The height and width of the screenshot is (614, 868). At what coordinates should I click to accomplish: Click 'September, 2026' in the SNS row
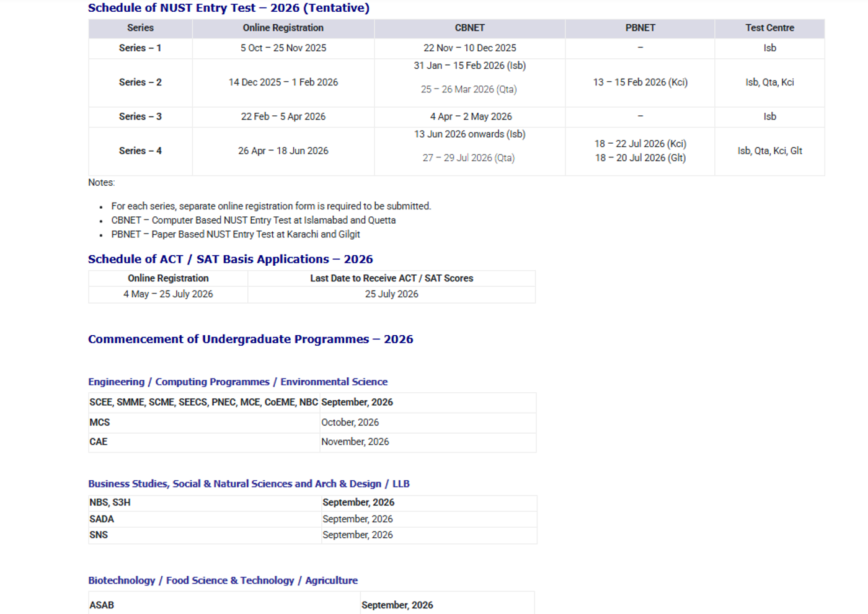click(x=358, y=535)
